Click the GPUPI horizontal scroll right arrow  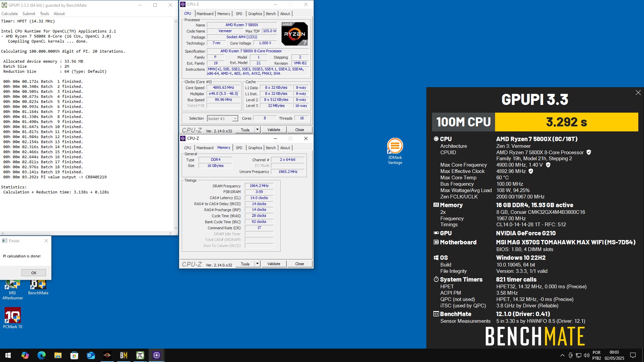[x=170, y=233]
